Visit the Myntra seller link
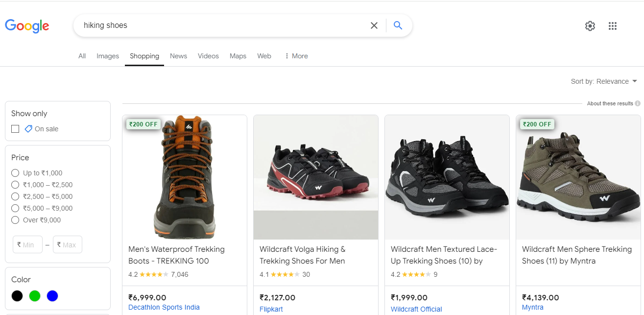The height and width of the screenshot is (315, 644). point(533,307)
